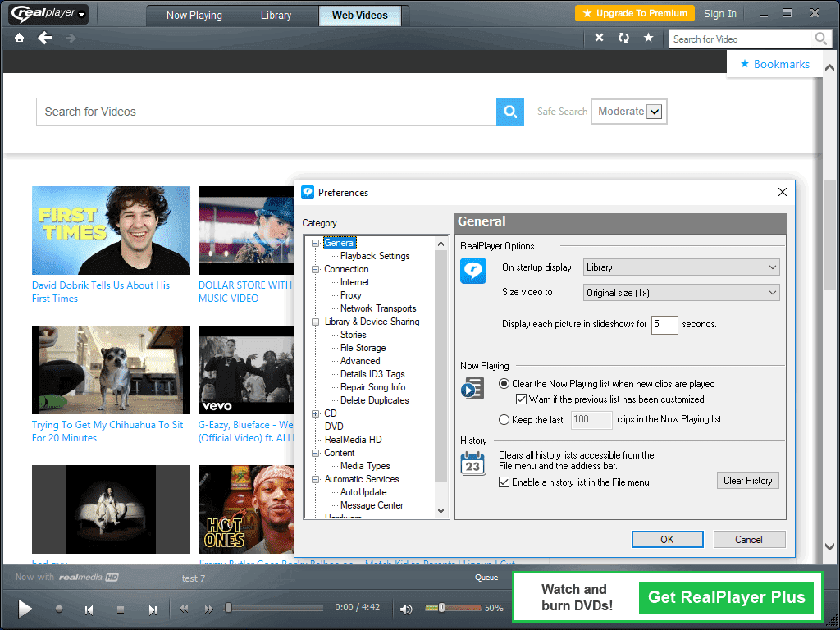Click the slideshow seconds input field
840x630 pixels.
click(664, 325)
